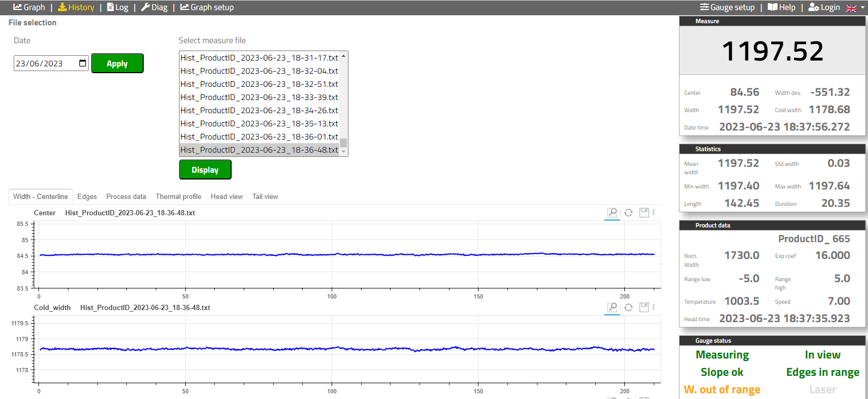
Task: Expand the language selection dropdown arrow
Action: tap(862, 8)
